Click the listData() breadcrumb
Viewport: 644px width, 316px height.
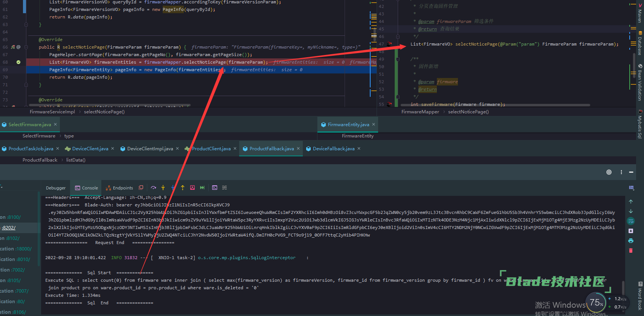[76, 160]
